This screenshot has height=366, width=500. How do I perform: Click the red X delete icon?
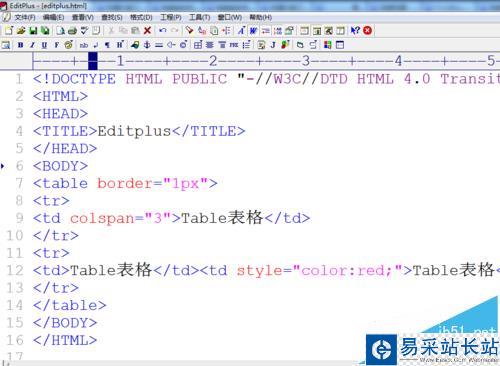click(x=147, y=31)
